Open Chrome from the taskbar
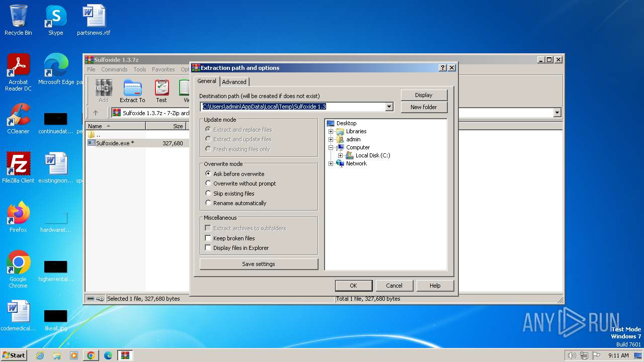This screenshot has height=362, width=644. (91, 355)
